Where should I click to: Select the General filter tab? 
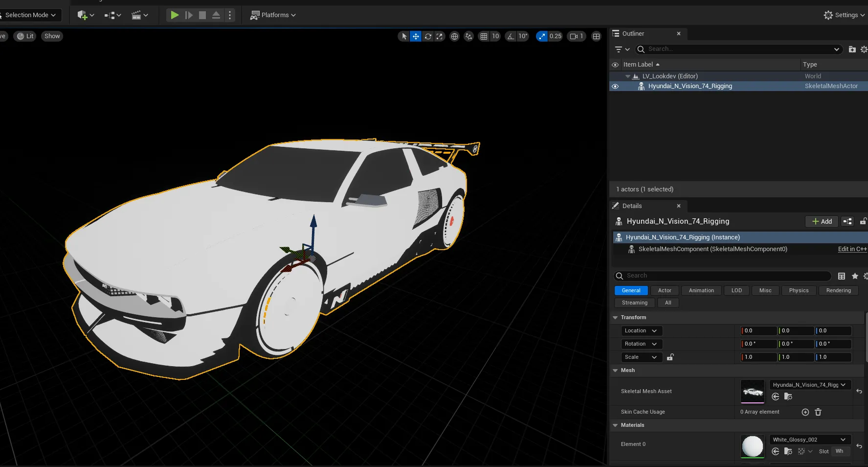click(631, 291)
